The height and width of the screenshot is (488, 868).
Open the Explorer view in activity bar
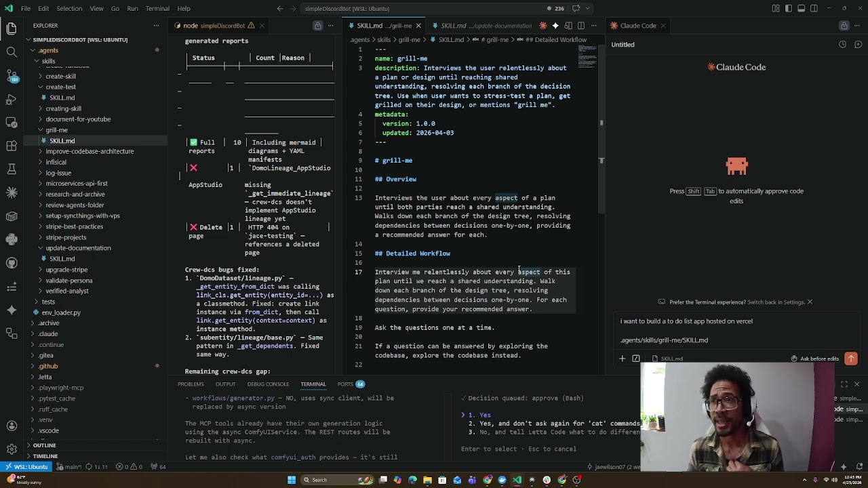[12, 28]
